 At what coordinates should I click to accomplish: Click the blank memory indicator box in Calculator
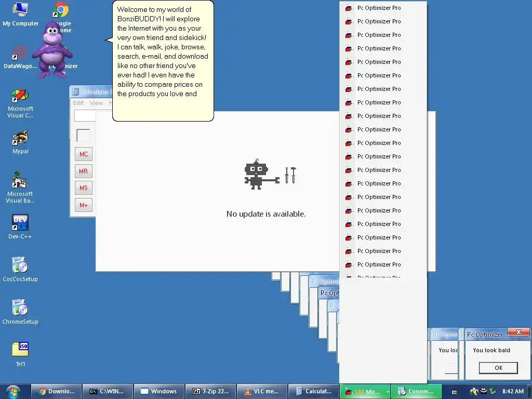[x=83, y=136]
